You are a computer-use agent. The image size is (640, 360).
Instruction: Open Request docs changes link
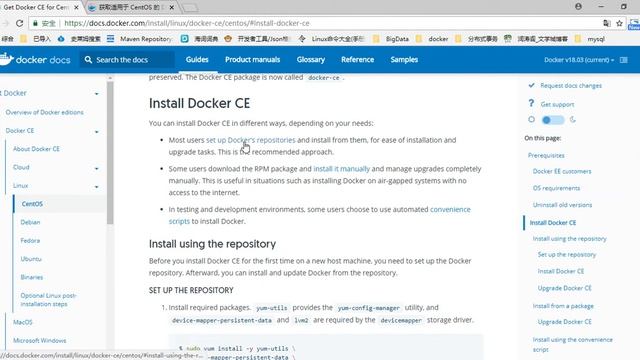tap(571, 85)
